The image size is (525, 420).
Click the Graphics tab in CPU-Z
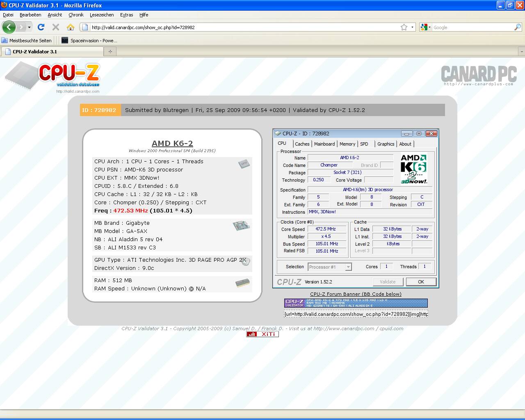[x=386, y=144]
